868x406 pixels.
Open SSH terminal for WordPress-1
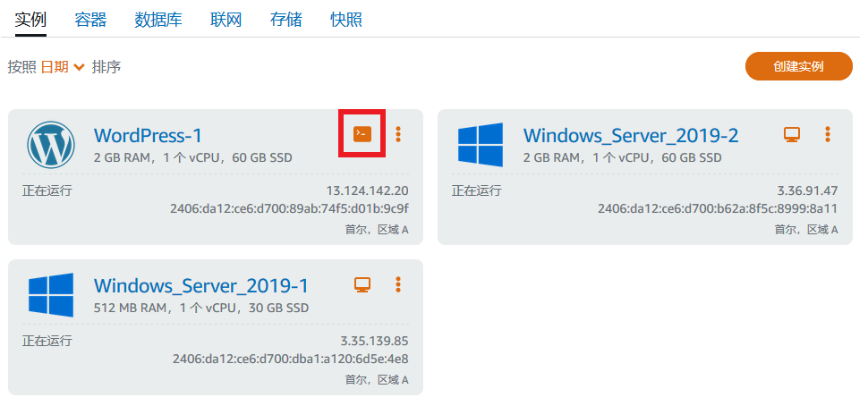362,134
